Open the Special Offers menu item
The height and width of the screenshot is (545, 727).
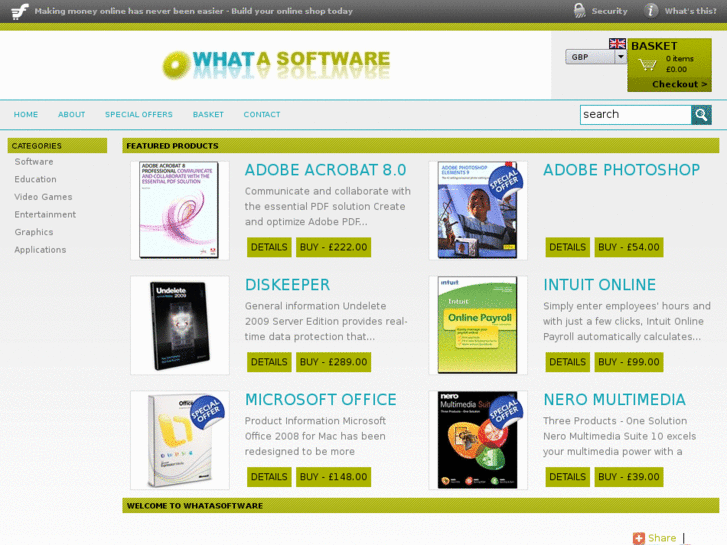(x=139, y=115)
